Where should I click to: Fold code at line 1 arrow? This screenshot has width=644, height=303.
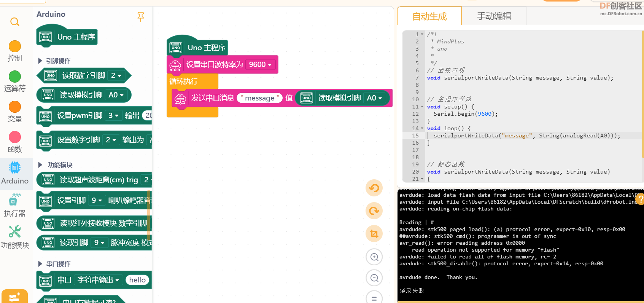(x=422, y=34)
